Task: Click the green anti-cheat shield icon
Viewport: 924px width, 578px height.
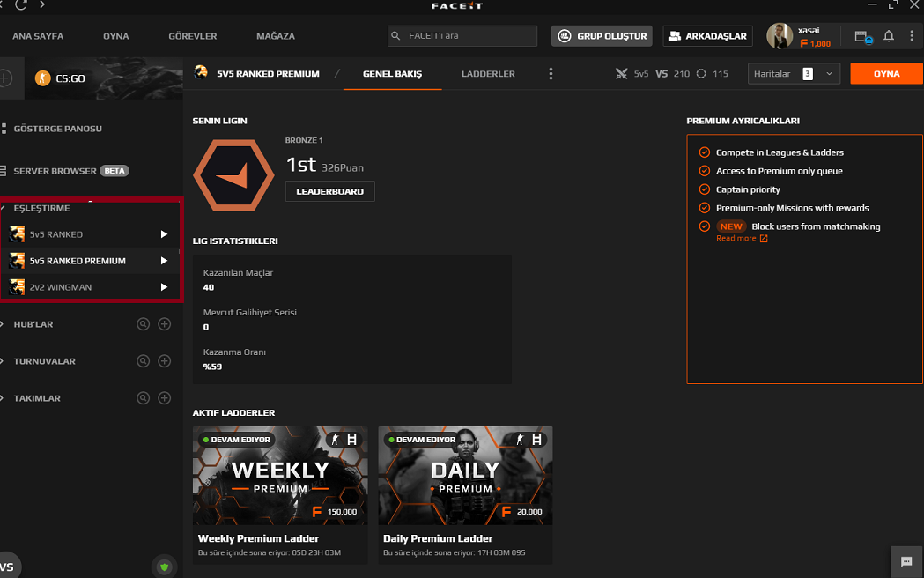Action: (165, 567)
